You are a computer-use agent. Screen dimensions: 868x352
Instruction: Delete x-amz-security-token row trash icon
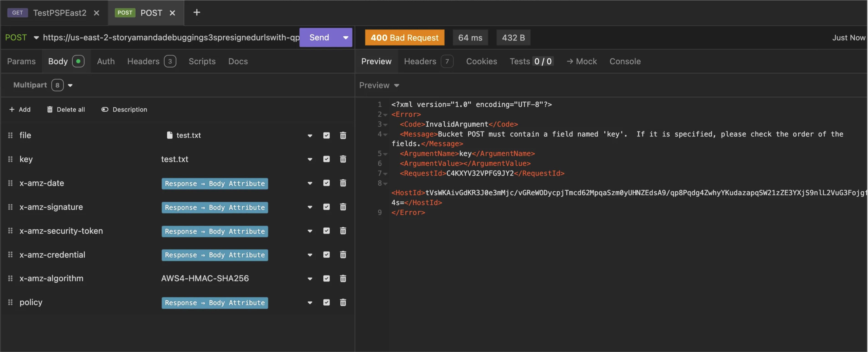[x=343, y=231]
